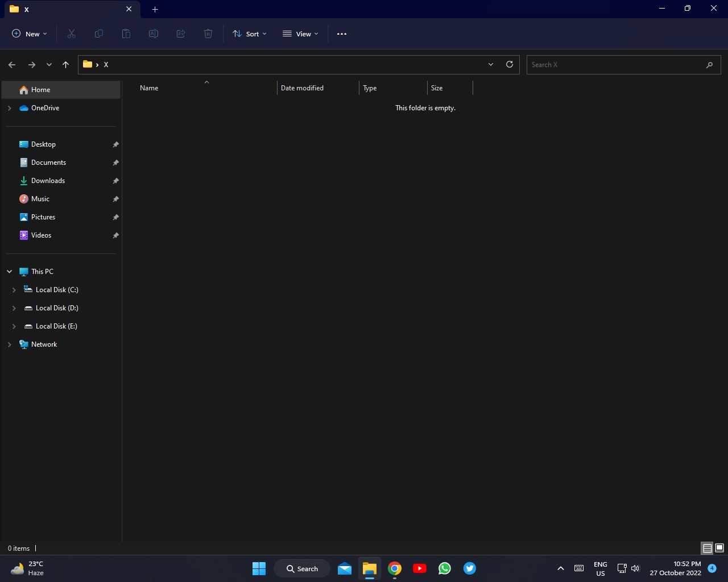Close the X tab
728x582 pixels.
coord(129,9)
